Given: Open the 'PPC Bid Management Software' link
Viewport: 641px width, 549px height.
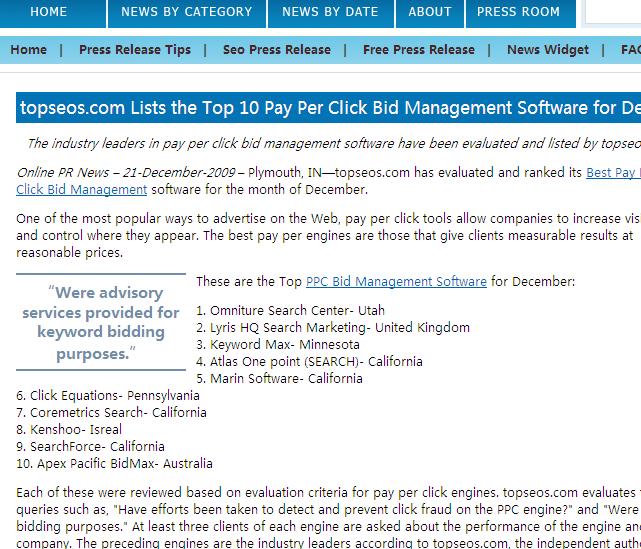Looking at the screenshot, I should [x=396, y=282].
